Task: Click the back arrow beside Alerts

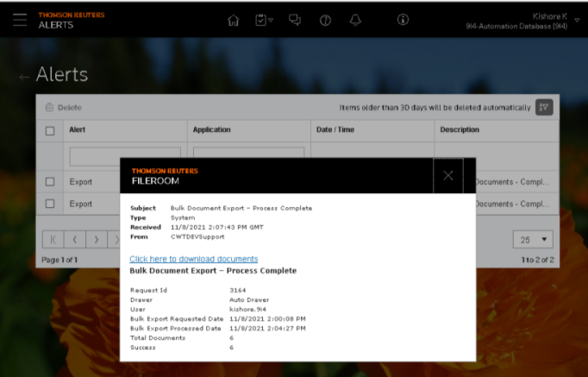Action: pyautogui.click(x=24, y=77)
